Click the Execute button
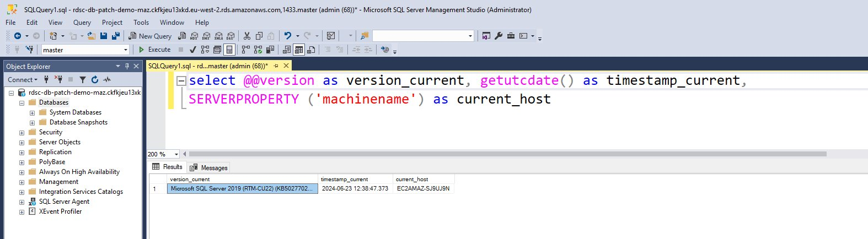Image resolution: width=868 pixels, height=239 pixels. pyautogui.click(x=154, y=50)
